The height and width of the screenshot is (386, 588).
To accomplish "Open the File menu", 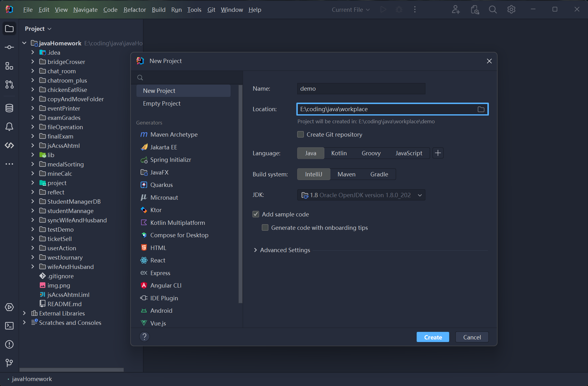I will coord(28,10).
